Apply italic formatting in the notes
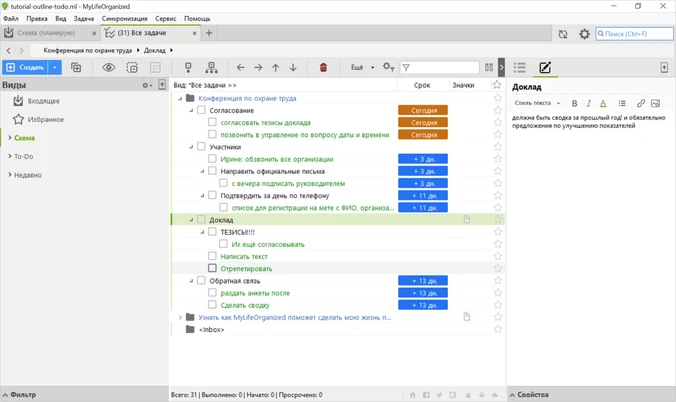Screen dimensions: 676x402 coord(588,104)
